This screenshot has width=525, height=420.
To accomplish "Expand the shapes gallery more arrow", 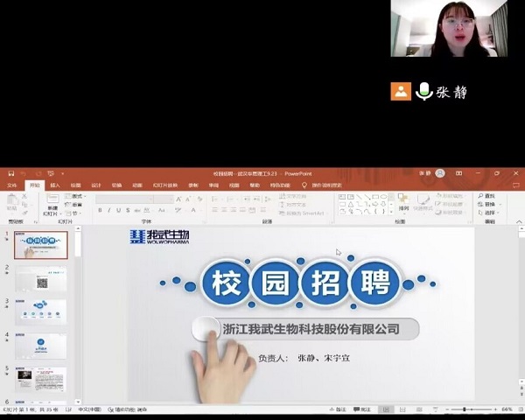I will pyautogui.click(x=391, y=212).
